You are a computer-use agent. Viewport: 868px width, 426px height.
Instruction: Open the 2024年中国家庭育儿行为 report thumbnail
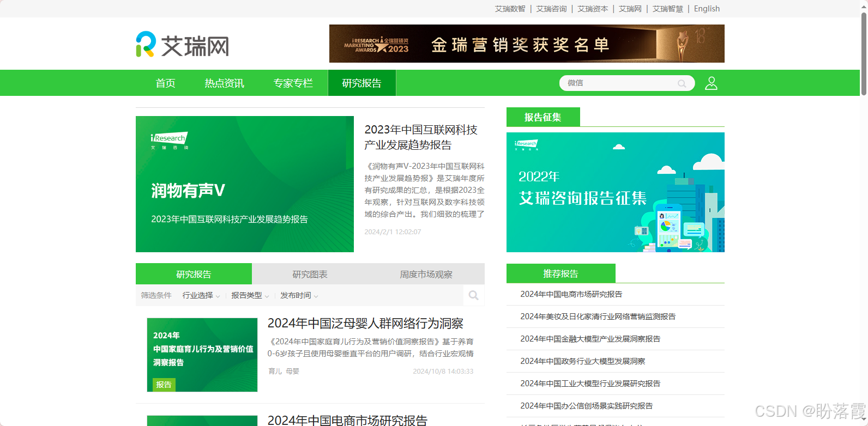(x=202, y=355)
